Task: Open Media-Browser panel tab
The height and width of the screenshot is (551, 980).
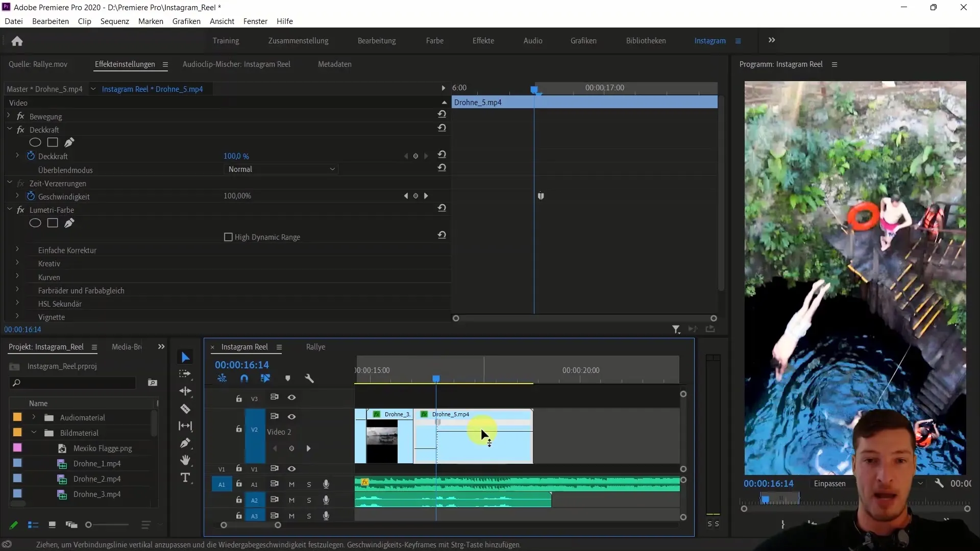Action: pos(127,347)
